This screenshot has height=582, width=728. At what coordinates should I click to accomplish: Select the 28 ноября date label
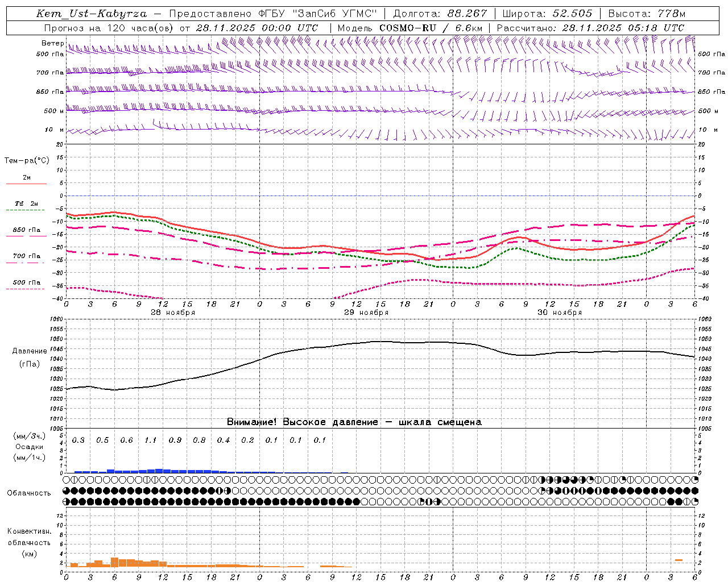point(173,313)
